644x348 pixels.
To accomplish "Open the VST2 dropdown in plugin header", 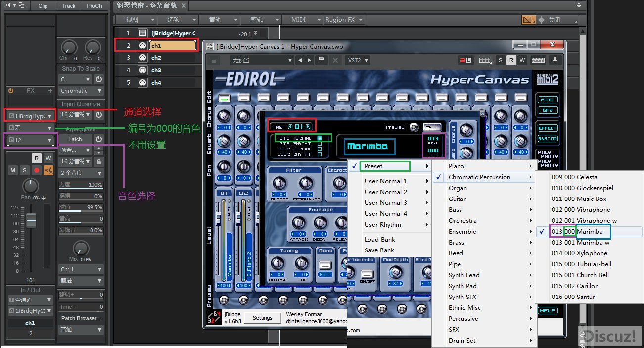I will point(358,60).
